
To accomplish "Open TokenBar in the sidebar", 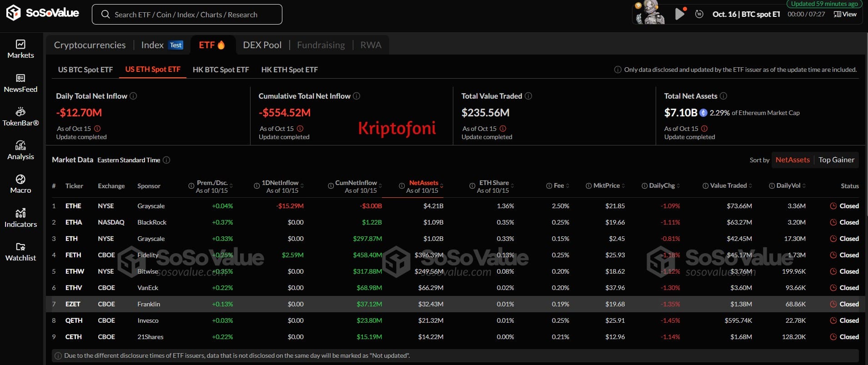I will click(20, 117).
